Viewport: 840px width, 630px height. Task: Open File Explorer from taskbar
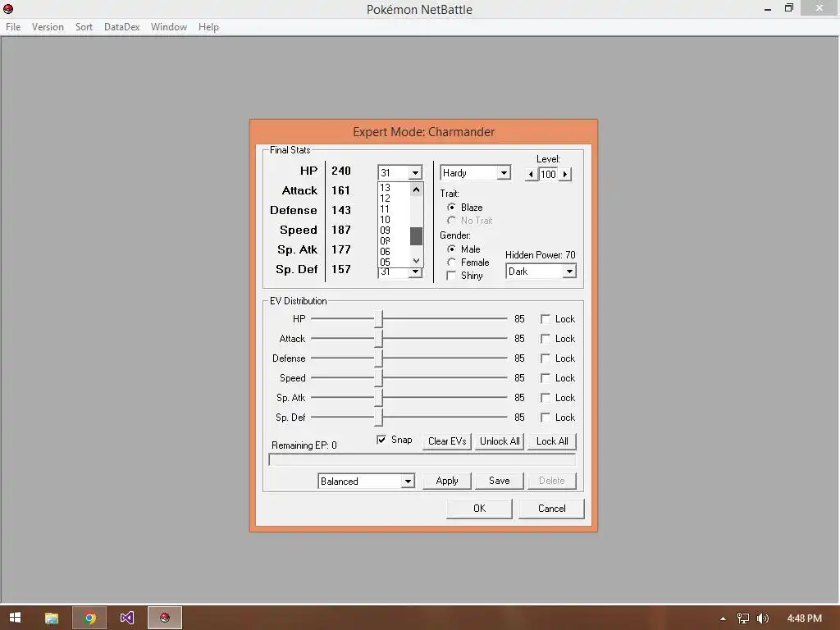pos(52,618)
